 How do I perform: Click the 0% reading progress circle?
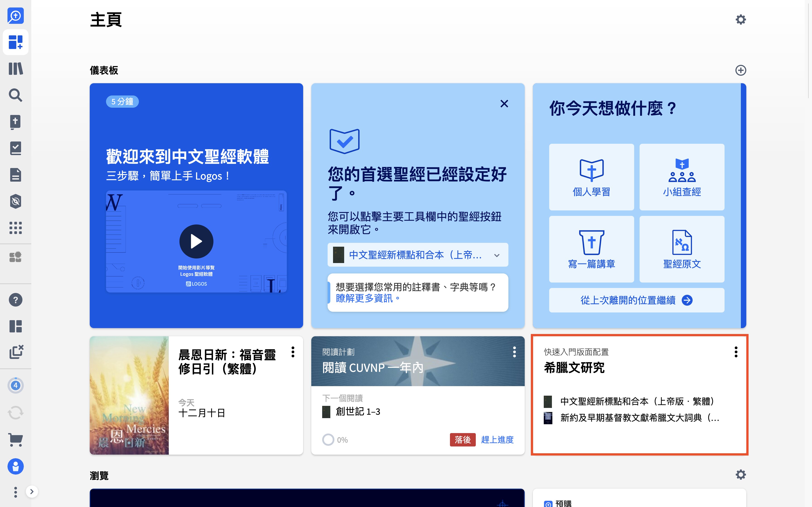(328, 440)
